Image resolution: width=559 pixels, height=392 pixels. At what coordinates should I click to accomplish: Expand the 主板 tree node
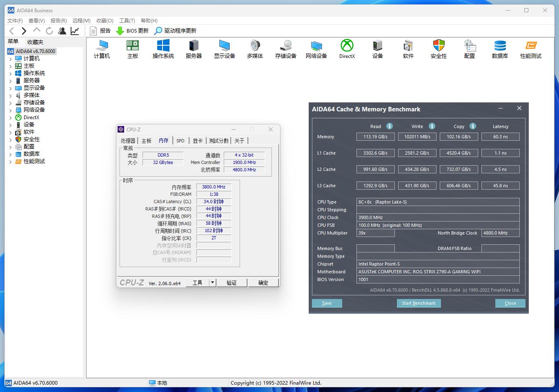coord(11,66)
